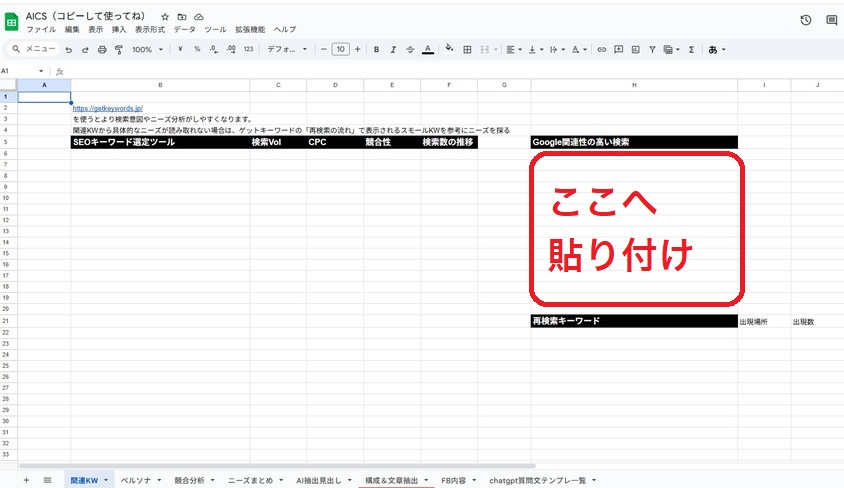The image size is (844, 488).
Task: Toggle bold formatting
Action: pos(376,49)
